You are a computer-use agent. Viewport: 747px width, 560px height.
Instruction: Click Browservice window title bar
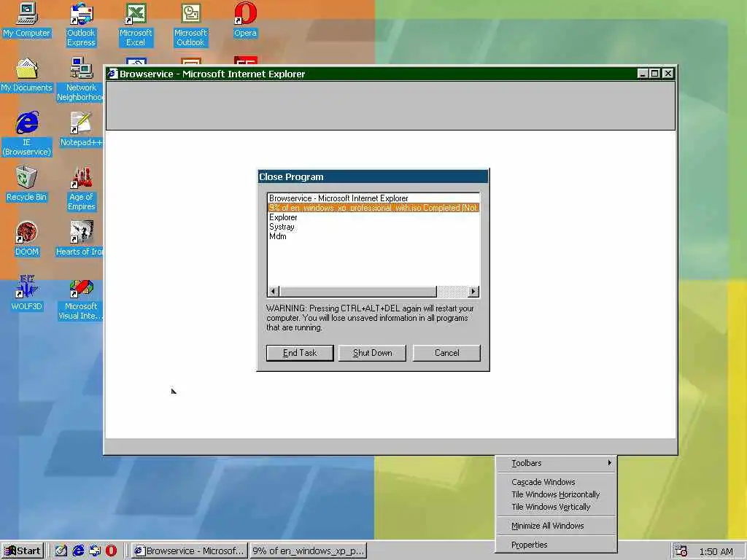(371, 74)
